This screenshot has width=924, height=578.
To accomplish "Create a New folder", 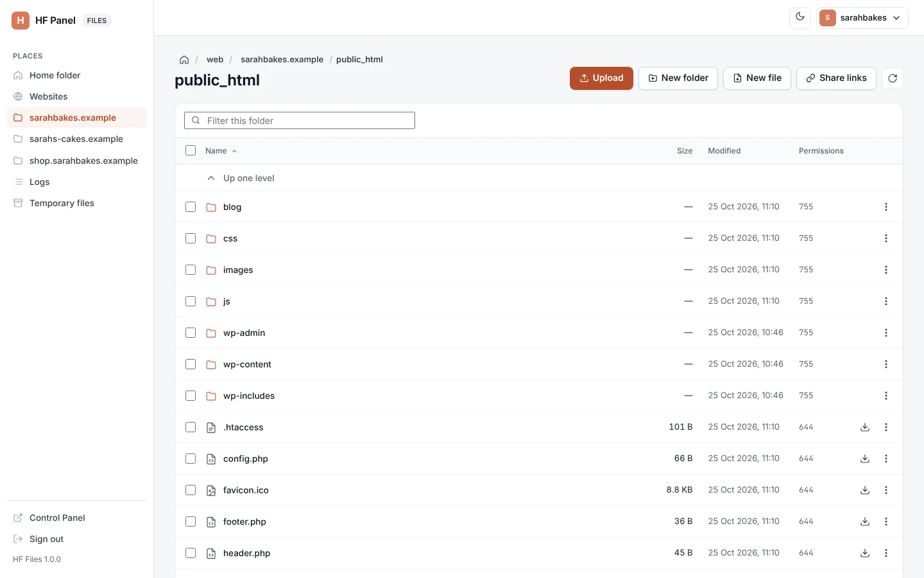I will 678,78.
